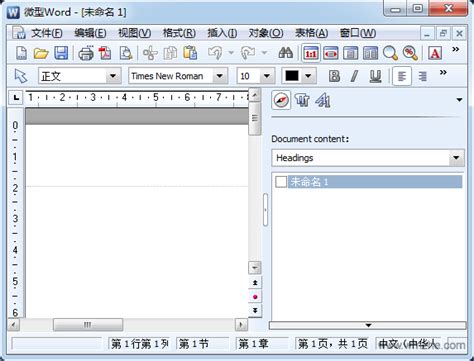
Task: Create a new document from toolbar
Action: click(x=22, y=53)
